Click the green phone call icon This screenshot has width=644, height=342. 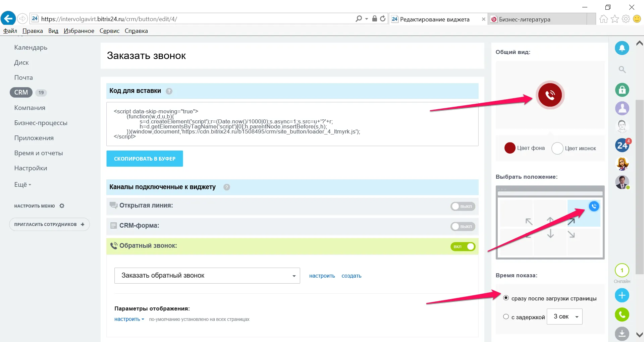pos(622,315)
